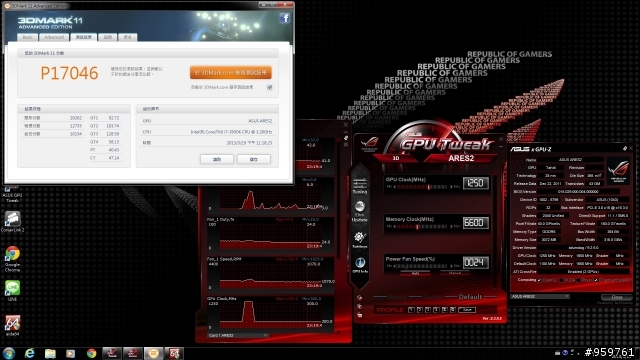The width and height of the screenshot is (640, 360).
Task: Switch to Advanced tab in 3DMark 11
Action: pos(54,37)
